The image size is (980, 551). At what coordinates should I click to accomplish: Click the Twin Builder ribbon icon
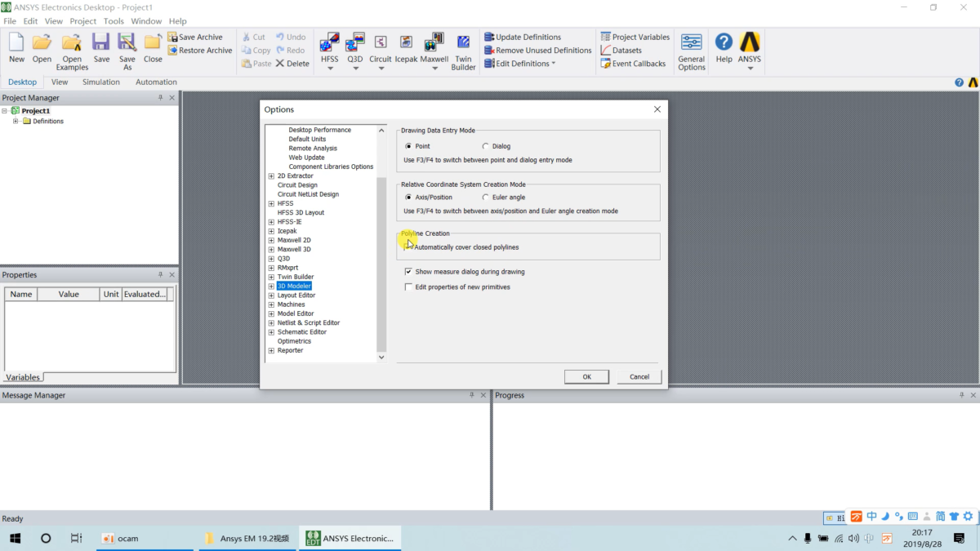463,51
